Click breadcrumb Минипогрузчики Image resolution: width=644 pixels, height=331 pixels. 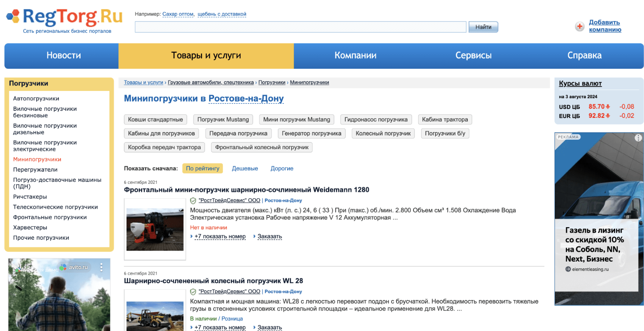point(309,82)
